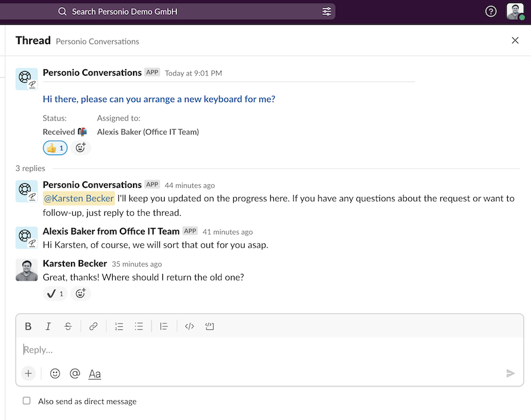Viewport: 531px width, 420px height.
Task: Click the 3 replies label
Action: click(30, 168)
